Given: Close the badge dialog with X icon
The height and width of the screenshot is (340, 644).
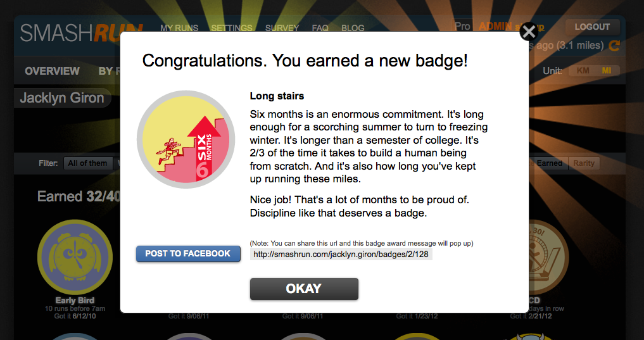Looking at the screenshot, I should (529, 32).
